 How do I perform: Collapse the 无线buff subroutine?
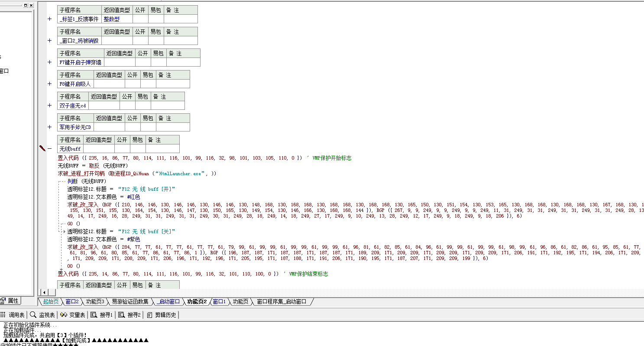pos(49,149)
